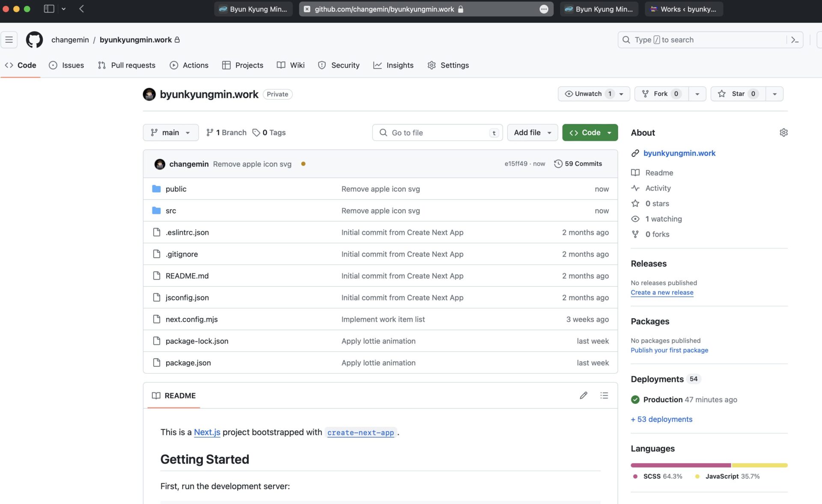Viewport: 822px width, 504px height.
Task: Click the About section gear icon
Action: click(x=783, y=133)
